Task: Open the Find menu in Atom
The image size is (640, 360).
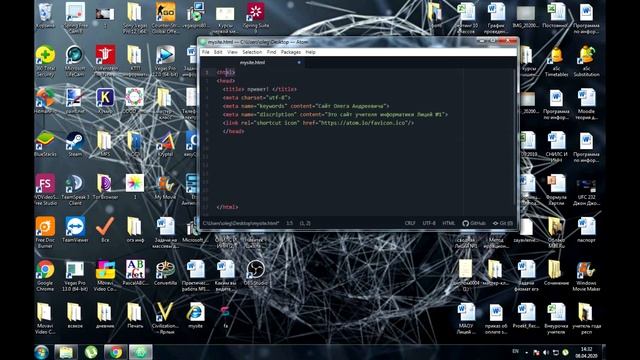Action: click(x=271, y=52)
